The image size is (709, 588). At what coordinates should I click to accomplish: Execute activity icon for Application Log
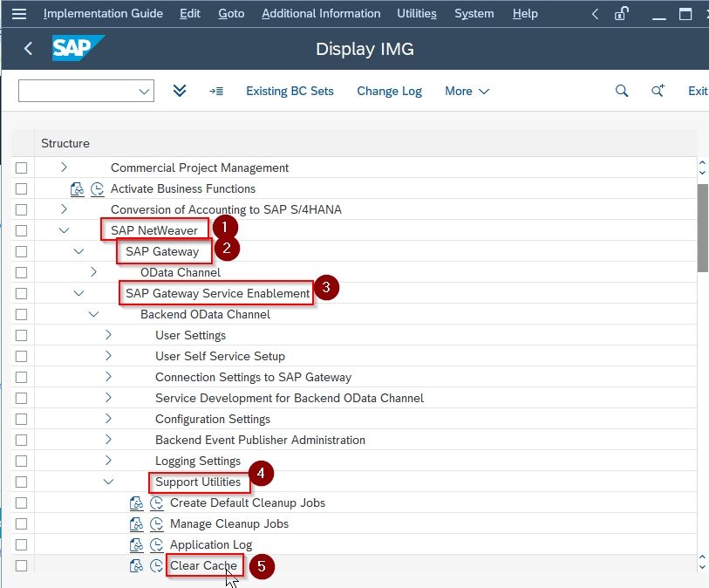(x=156, y=544)
